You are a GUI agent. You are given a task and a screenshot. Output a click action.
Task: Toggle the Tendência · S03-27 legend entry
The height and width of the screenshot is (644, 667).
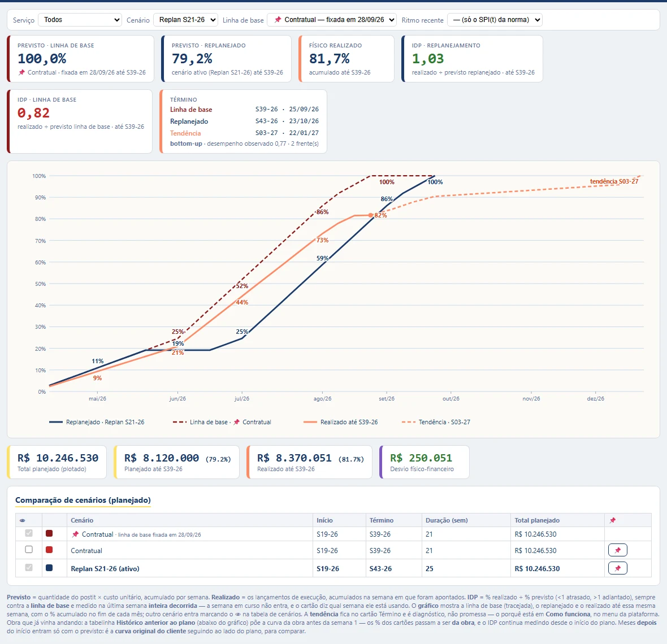(x=436, y=422)
